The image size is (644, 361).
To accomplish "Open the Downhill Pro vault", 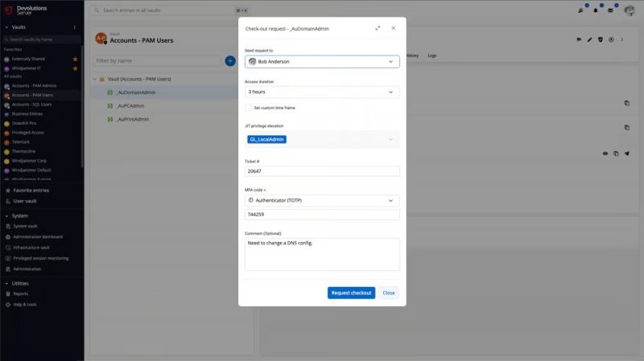I will coord(24,124).
